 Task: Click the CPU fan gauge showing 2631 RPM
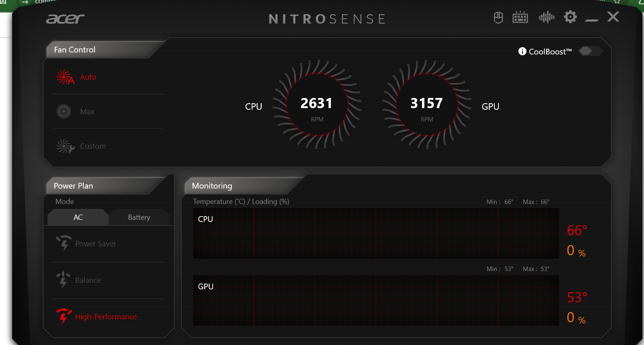coord(317,104)
